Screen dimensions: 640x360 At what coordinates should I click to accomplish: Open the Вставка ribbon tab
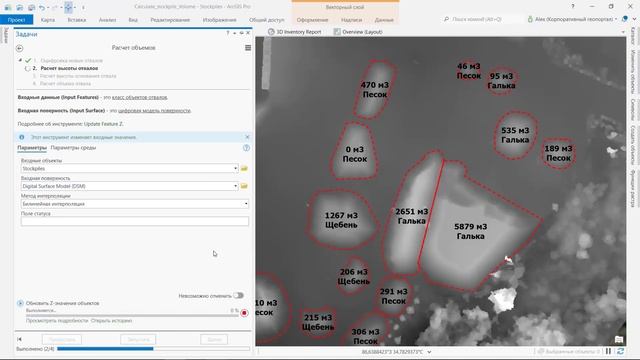pyautogui.click(x=77, y=20)
